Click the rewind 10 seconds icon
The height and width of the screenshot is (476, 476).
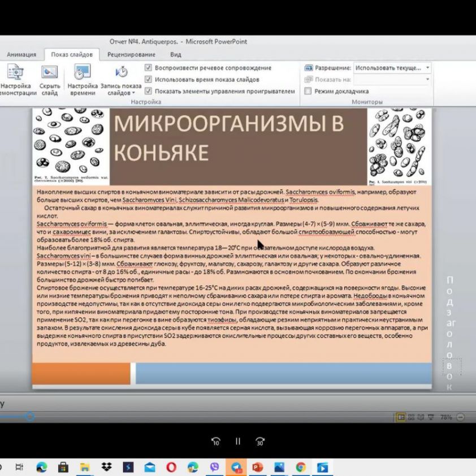[x=215, y=442]
